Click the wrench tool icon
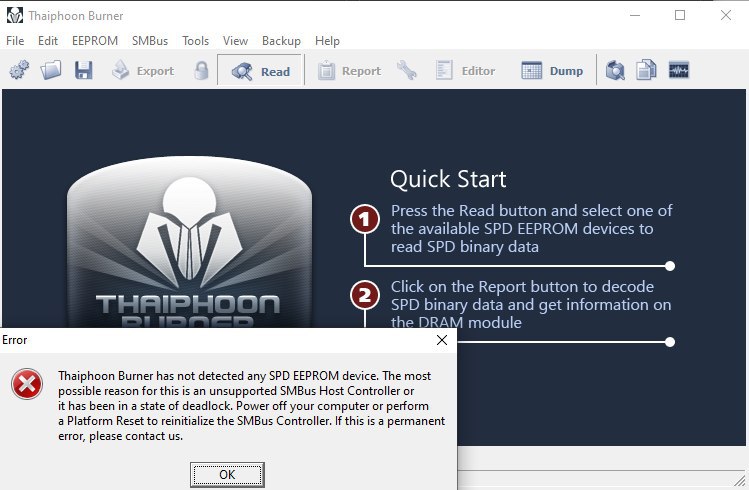The height and width of the screenshot is (490, 749). point(406,71)
